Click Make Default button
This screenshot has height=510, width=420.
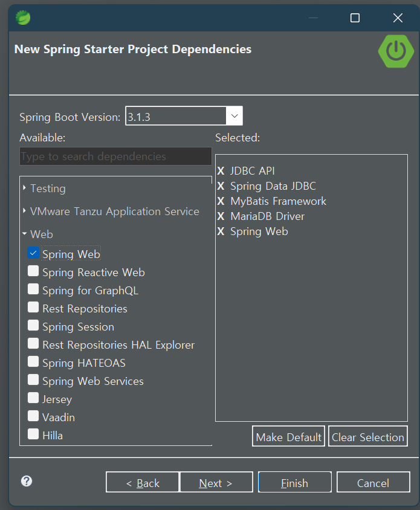[x=289, y=436]
